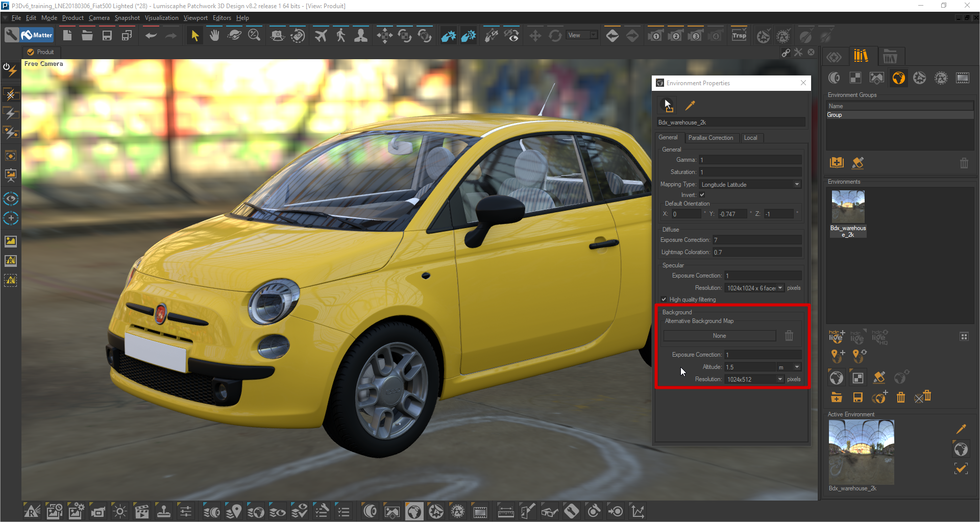This screenshot has height=522, width=980.
Task: Click the Trsp toolbar icon
Action: [739, 35]
